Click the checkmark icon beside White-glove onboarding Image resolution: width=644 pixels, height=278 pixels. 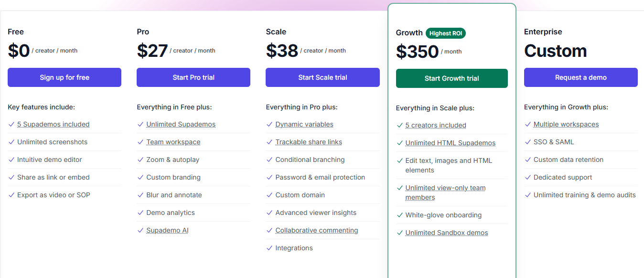[400, 215]
